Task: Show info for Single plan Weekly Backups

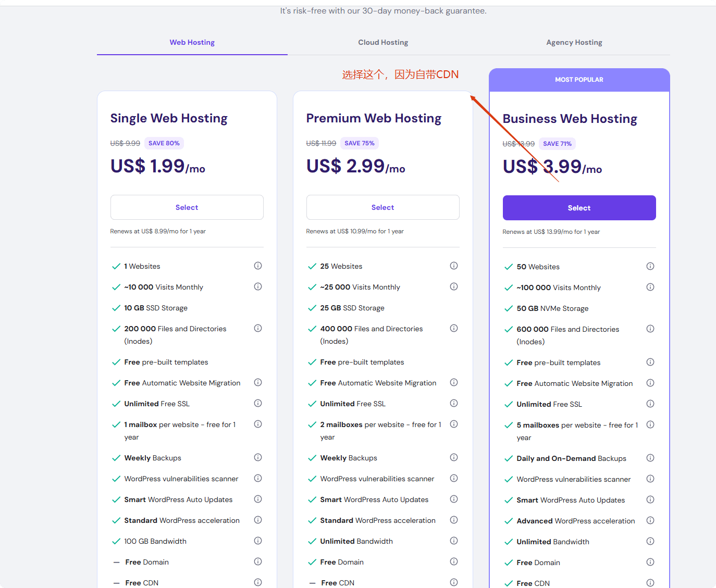Action: [258, 457]
